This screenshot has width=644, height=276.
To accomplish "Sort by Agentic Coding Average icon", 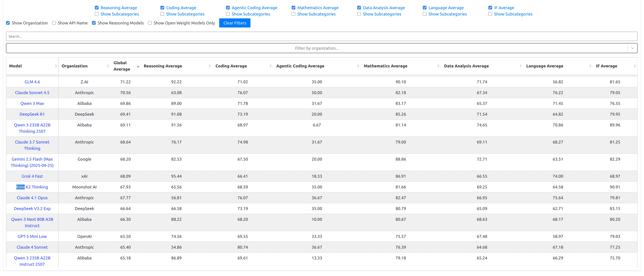I will (x=358, y=66).
